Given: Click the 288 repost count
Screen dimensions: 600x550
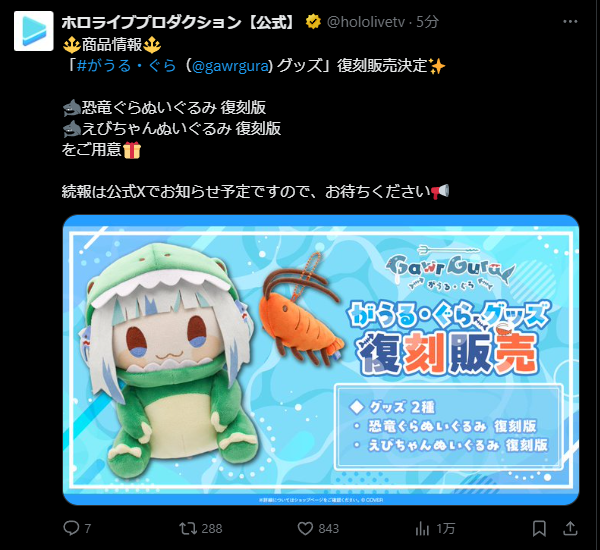Looking at the screenshot, I should coord(212,529).
